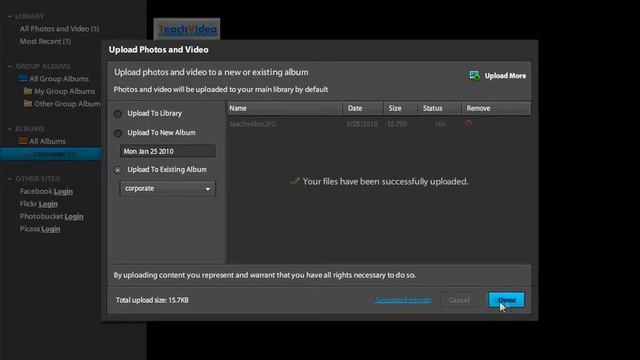Click the 15.7KB size cell
640x360 pixels.
[x=397, y=124]
